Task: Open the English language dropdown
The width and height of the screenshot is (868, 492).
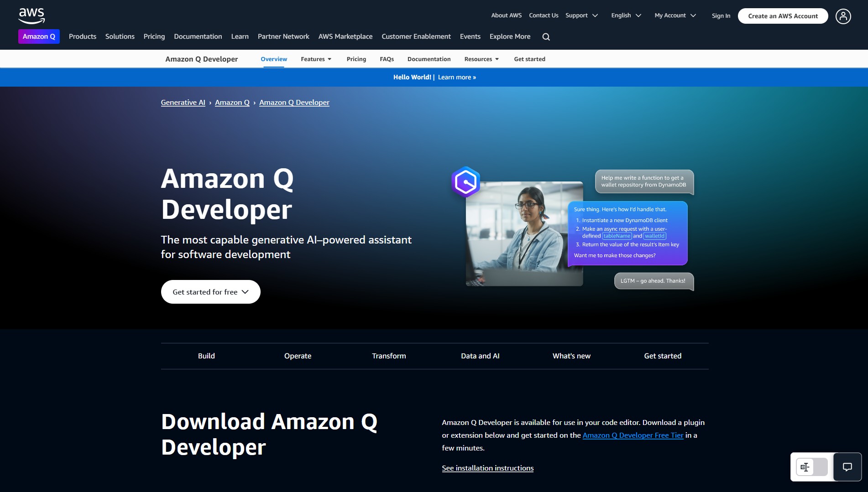Action: [626, 16]
